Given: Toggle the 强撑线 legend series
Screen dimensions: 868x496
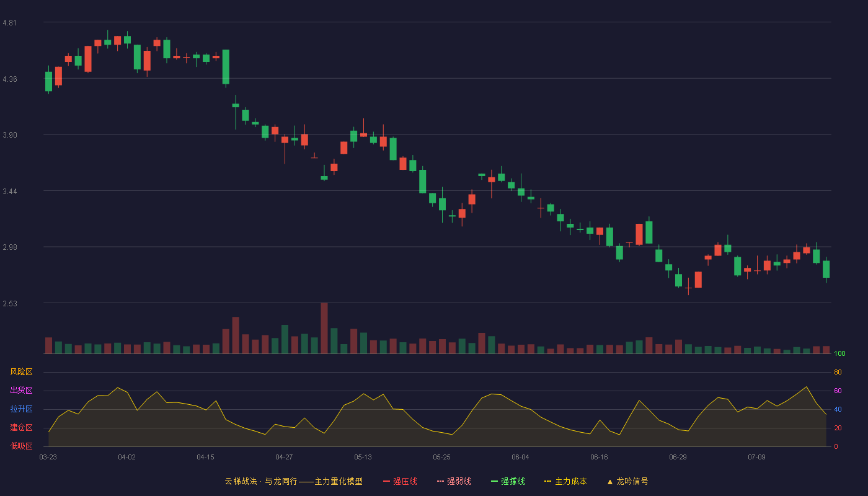Looking at the screenshot, I should click(x=508, y=481).
